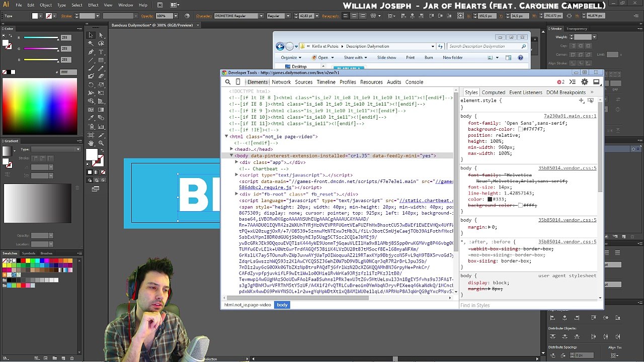The image size is (644, 362).
Task: Toggle DevTools device mode phone icon
Action: (x=238, y=82)
